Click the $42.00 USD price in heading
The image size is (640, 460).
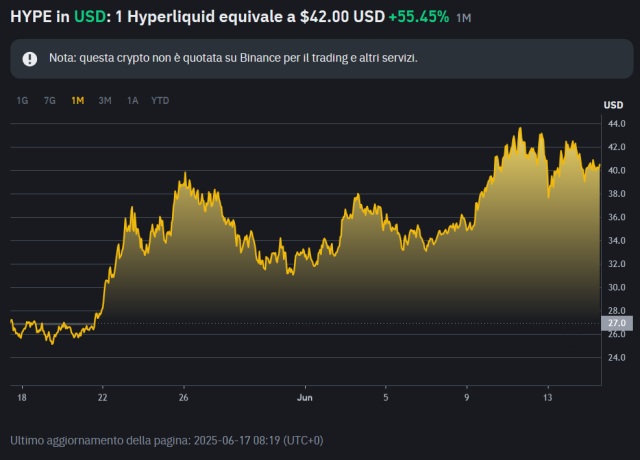tap(342, 17)
